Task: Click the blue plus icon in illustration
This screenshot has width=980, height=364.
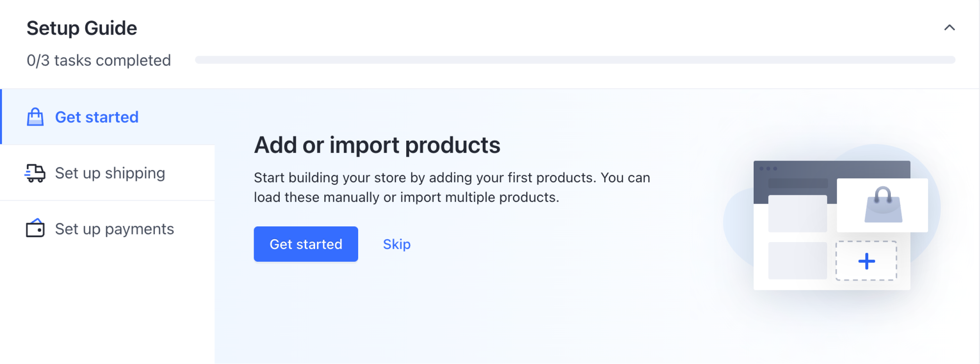Action: click(x=866, y=261)
